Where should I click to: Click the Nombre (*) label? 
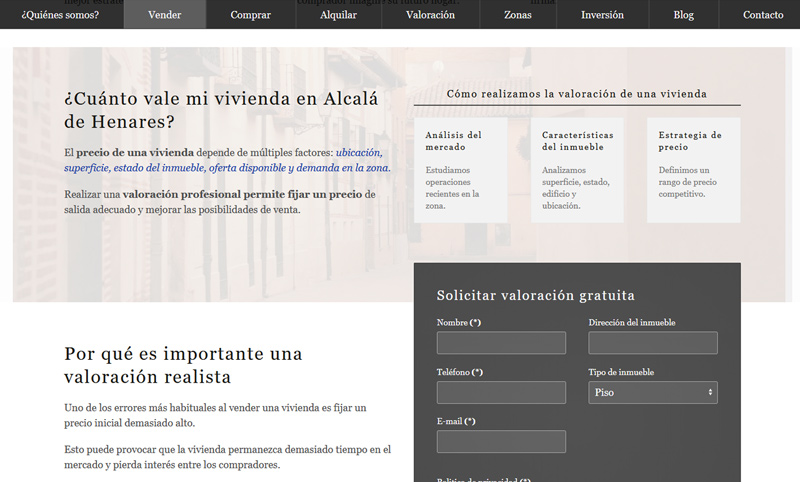click(x=459, y=322)
